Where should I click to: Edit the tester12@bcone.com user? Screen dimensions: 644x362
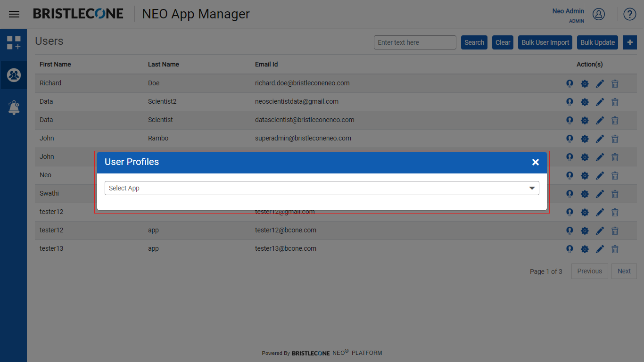600,230
